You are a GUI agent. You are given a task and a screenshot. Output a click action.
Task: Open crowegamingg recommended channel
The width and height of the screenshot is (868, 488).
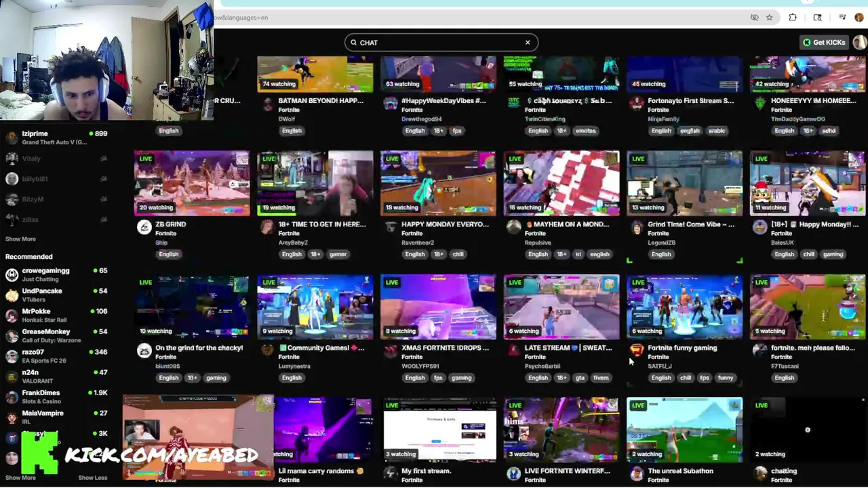tap(58, 274)
